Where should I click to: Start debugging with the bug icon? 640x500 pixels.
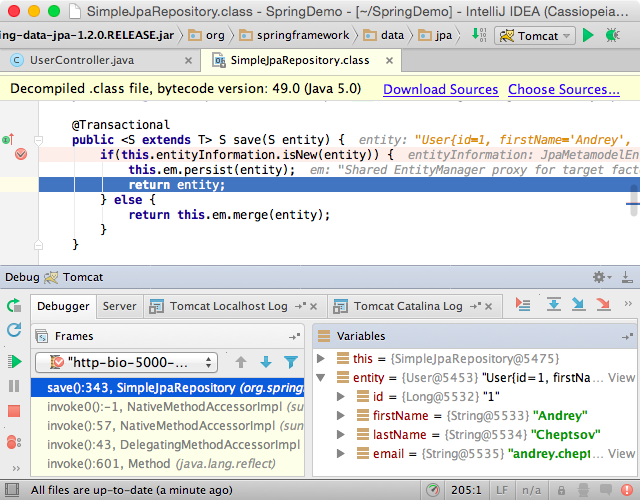tap(613, 36)
